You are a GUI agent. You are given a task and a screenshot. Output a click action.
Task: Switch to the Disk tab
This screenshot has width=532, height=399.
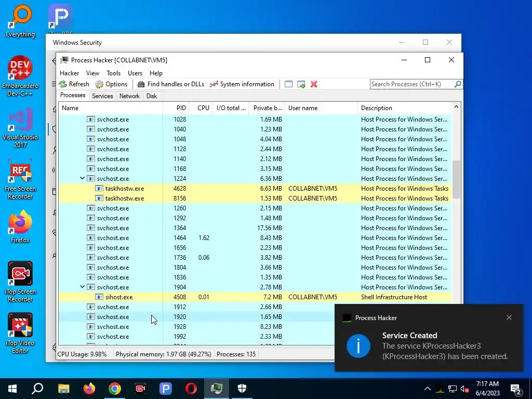pyautogui.click(x=152, y=96)
